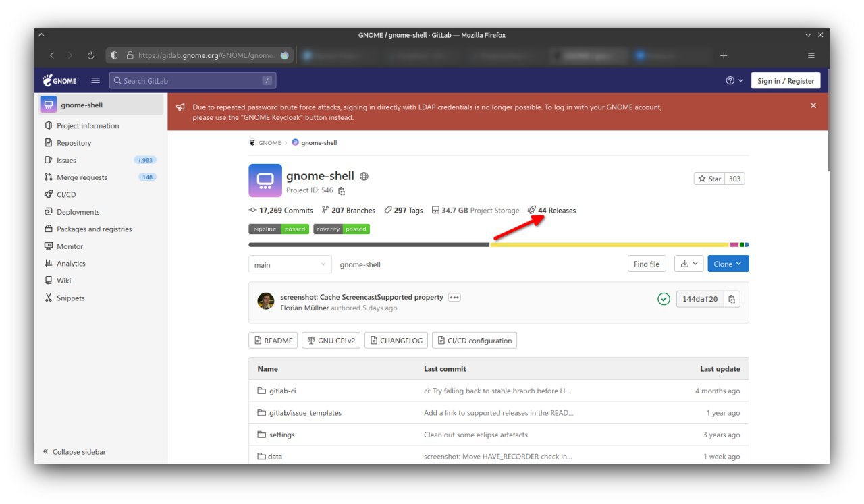
Task: Click the Firefox address bar URL
Action: click(205, 55)
